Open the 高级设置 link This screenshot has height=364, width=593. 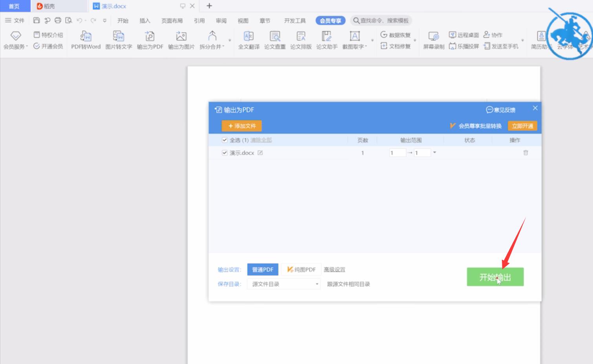(x=335, y=269)
